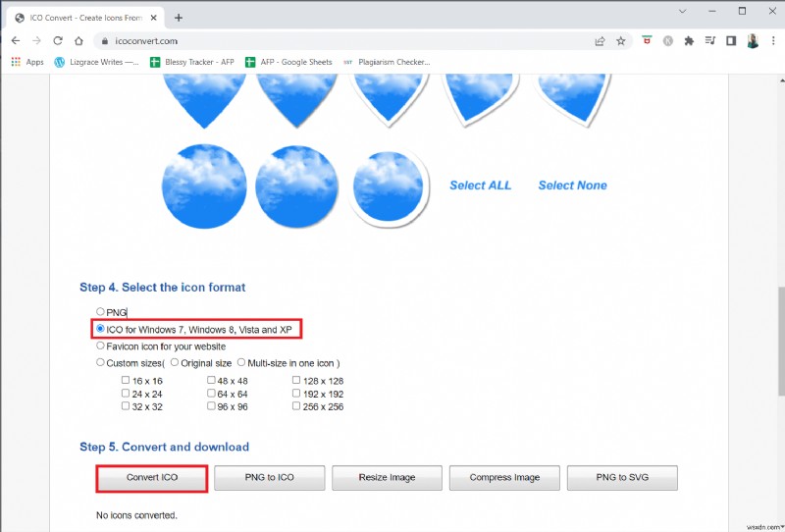Click the padlock site info icon
The height and width of the screenshot is (532, 785).
tap(105, 41)
